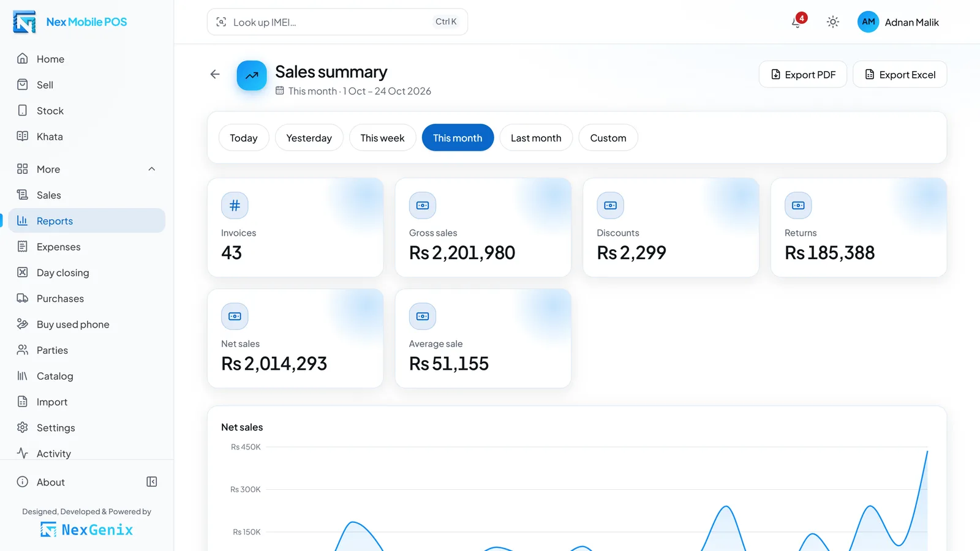Focus the Look up IMEI search field

point(337,22)
